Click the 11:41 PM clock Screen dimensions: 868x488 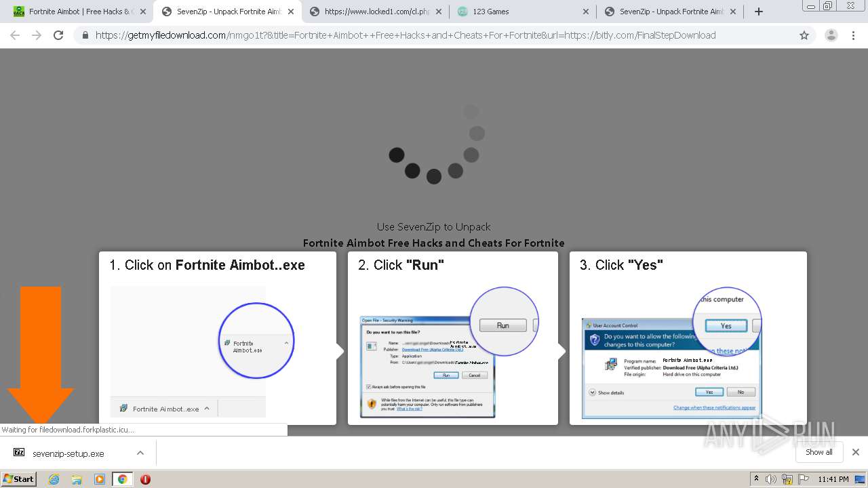[833, 479]
